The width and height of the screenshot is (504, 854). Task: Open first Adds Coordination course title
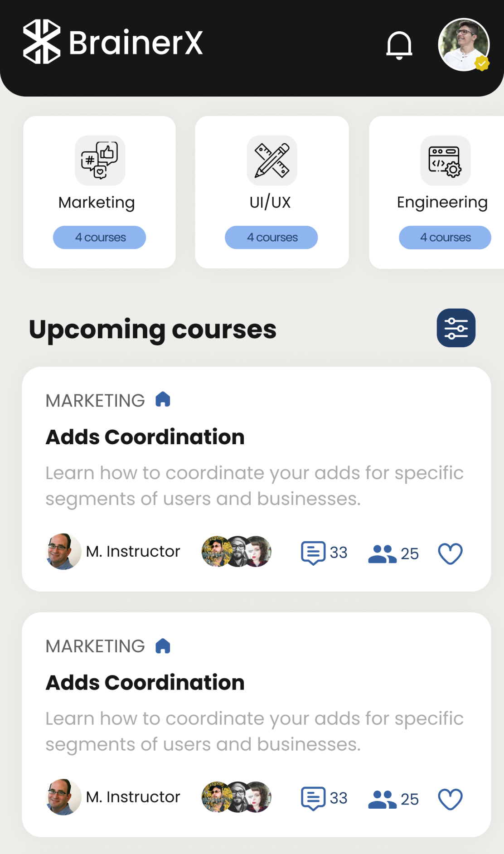(x=145, y=437)
